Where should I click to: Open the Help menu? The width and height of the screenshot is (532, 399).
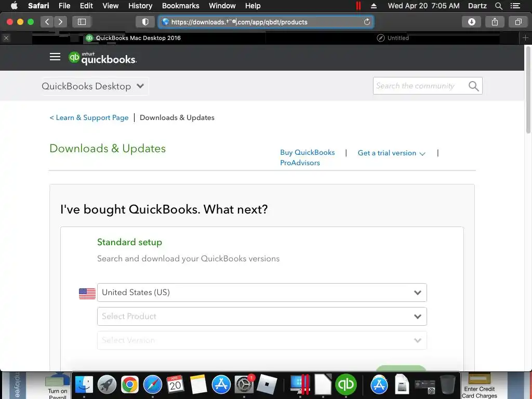coord(253,6)
